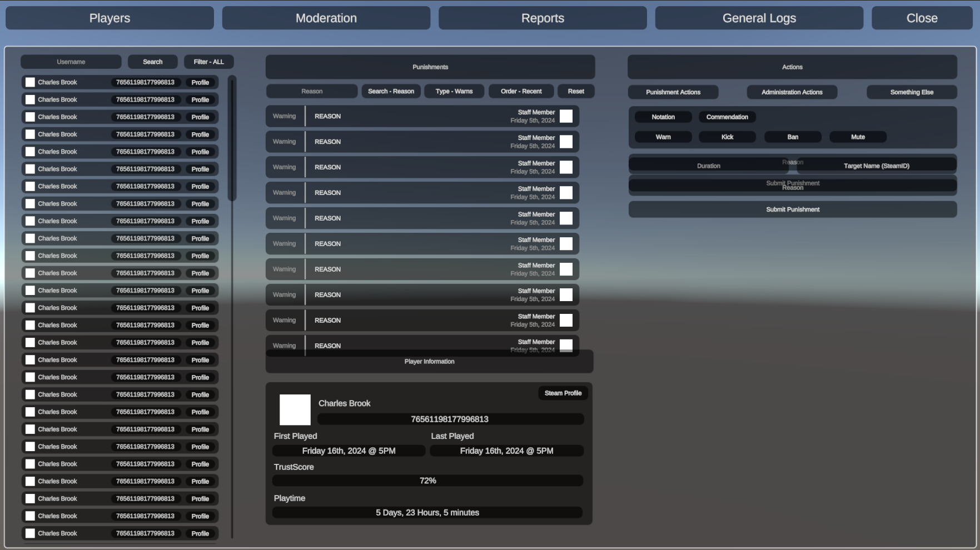Change the Type - Warns filter
Image resolution: width=980 pixels, height=550 pixels.
click(454, 91)
